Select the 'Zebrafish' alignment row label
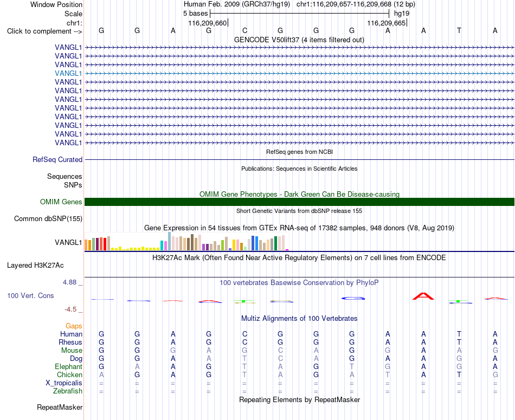Image resolution: width=515 pixels, height=420 pixels. [68, 391]
